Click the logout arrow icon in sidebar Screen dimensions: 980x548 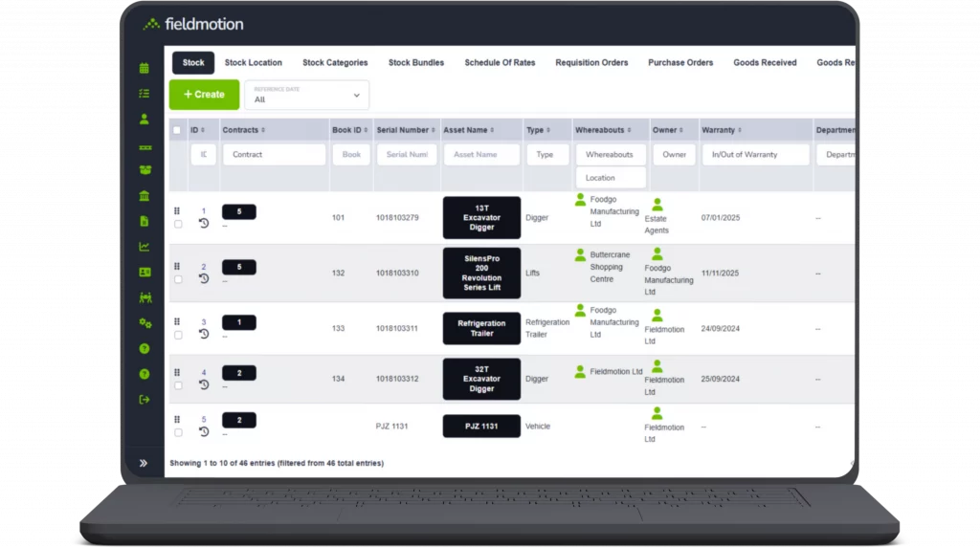click(145, 400)
